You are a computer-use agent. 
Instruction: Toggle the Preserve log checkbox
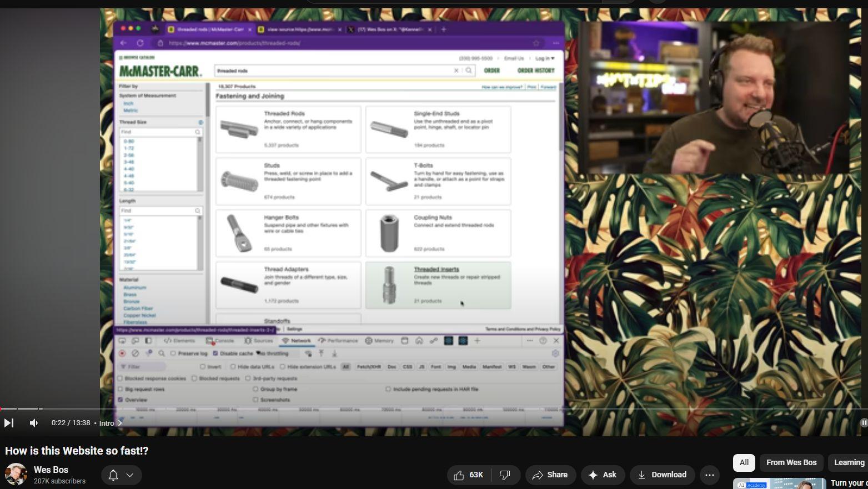173,354
